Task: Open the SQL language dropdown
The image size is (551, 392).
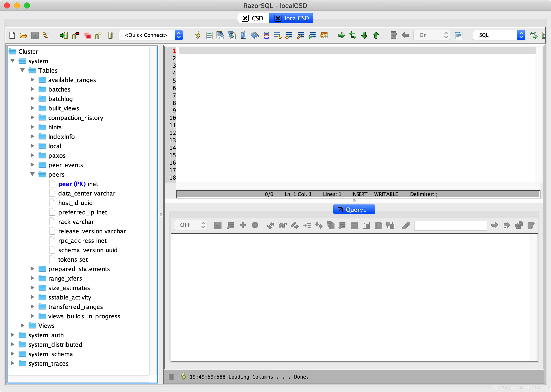Action: [x=499, y=35]
